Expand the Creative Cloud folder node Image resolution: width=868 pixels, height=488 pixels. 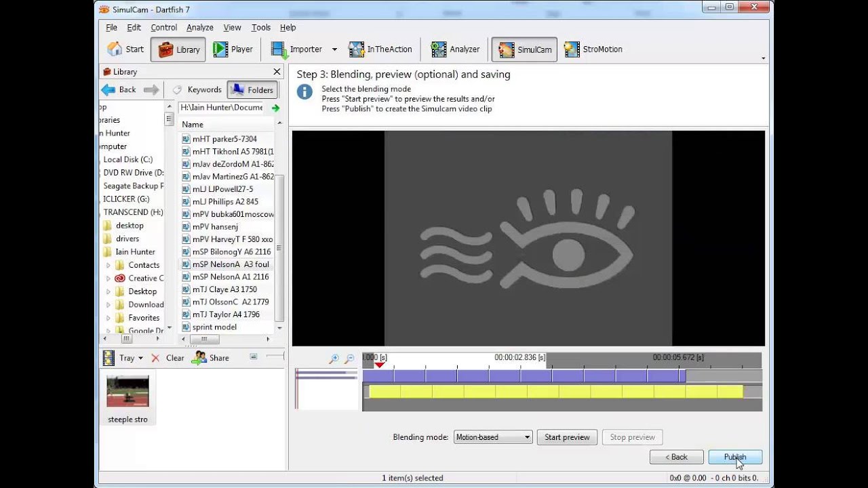tap(108, 278)
